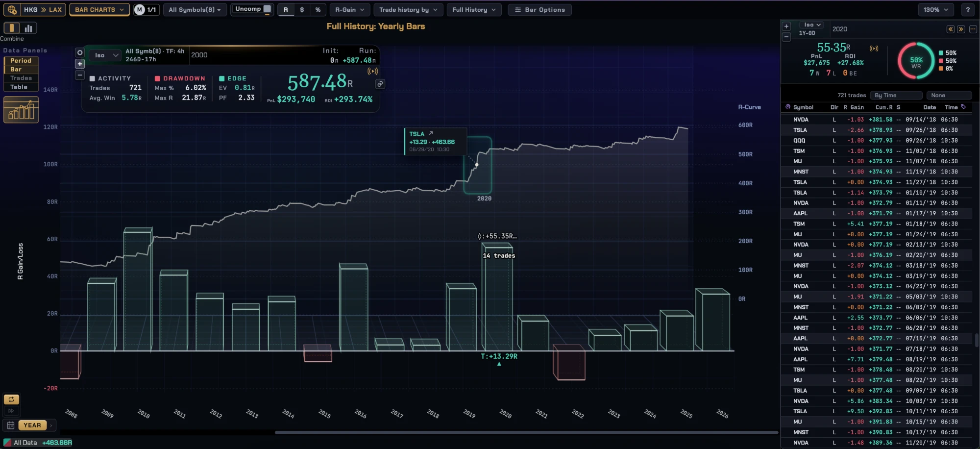The image size is (980, 449).
Task: Switch units to percent
Action: (318, 10)
